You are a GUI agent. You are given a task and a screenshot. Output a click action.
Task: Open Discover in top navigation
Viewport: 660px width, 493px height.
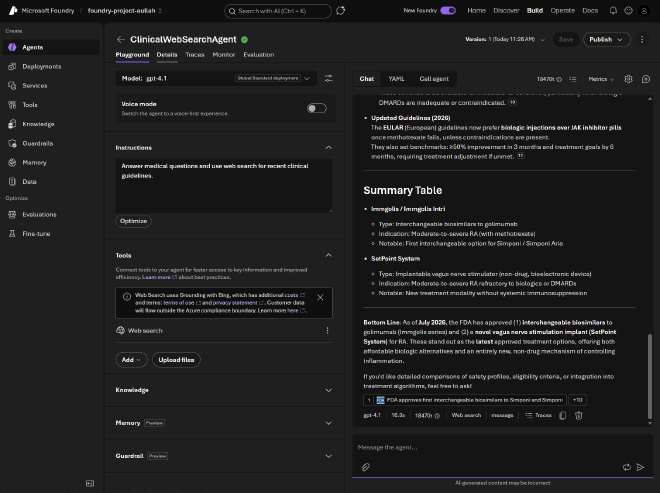(506, 11)
